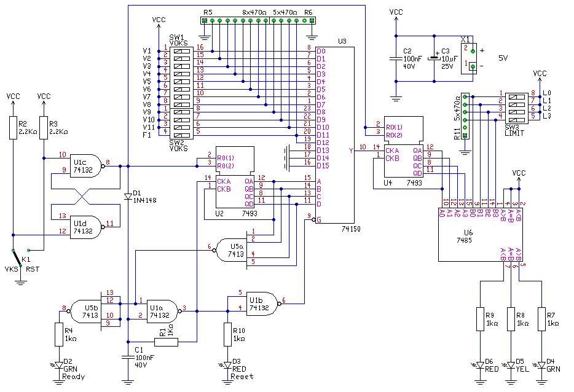574x392 pixels.
Task: Click the R5 resistor network pin header
Action: [x=235, y=20]
